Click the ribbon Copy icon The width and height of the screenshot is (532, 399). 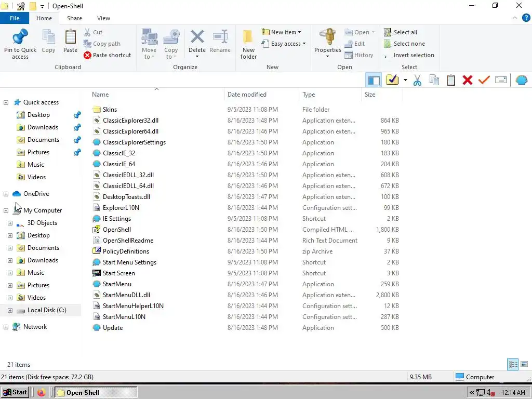48,37
